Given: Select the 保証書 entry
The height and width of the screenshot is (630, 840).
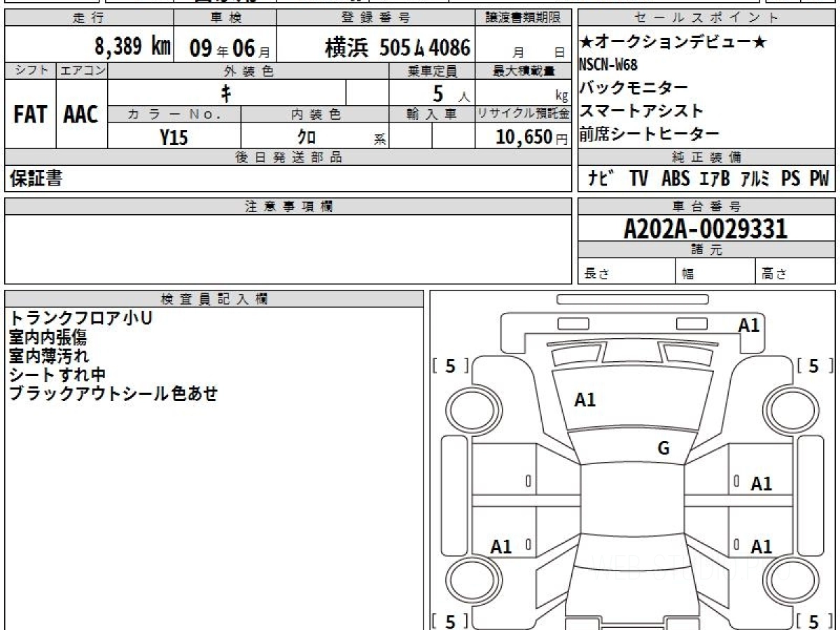Looking at the screenshot, I should coord(35,179).
